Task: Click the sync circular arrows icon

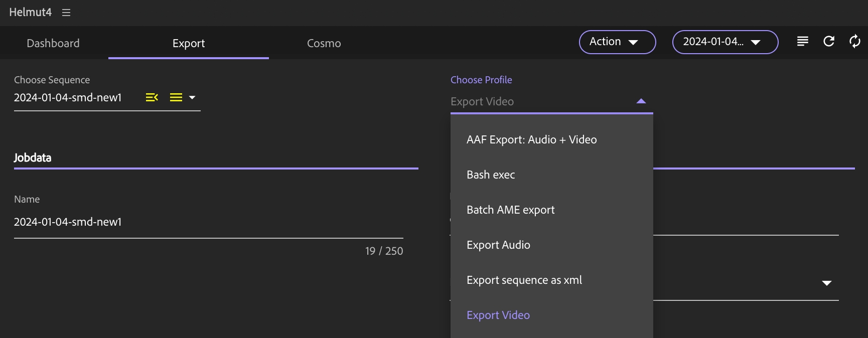Action: (x=855, y=42)
